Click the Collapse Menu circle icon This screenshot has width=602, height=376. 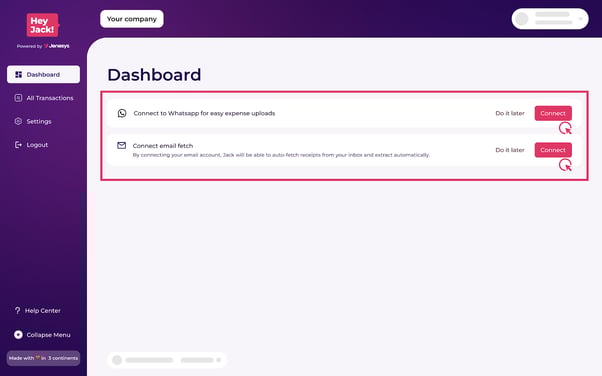click(18, 335)
